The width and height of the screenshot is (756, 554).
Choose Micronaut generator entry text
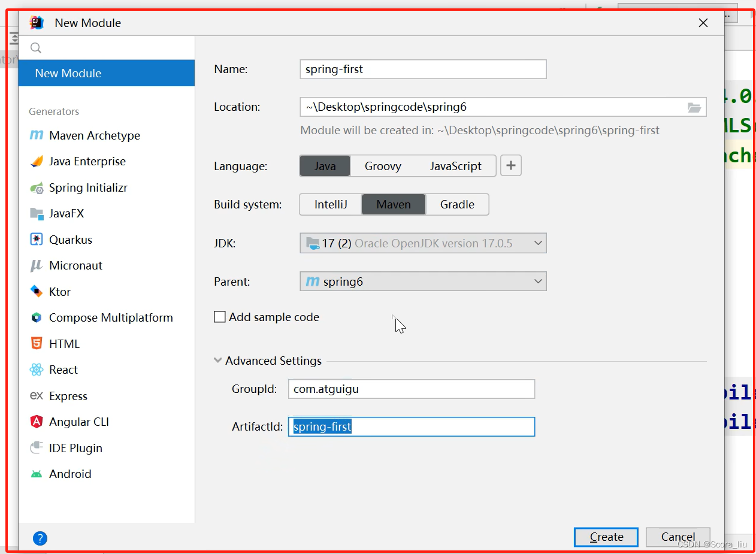[75, 265]
